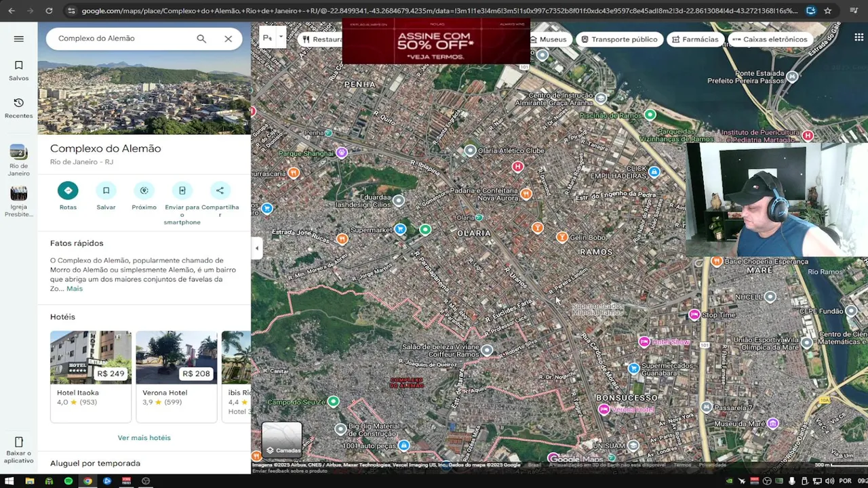Click the Eduardaa lashdesign Cílios pin
The width and height of the screenshot is (868, 488).
[399, 200]
